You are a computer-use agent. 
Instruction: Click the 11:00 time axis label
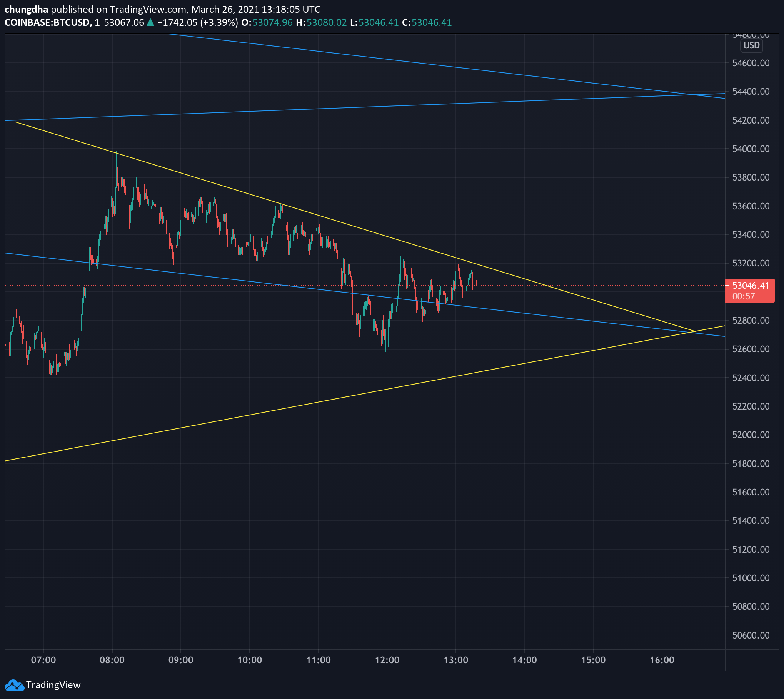319,660
